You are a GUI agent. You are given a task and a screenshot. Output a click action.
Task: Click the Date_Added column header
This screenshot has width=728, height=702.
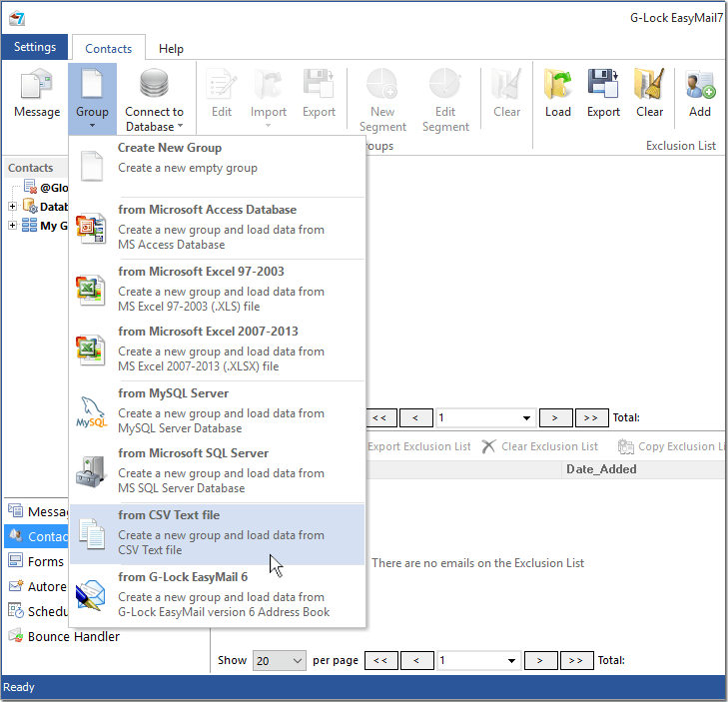point(601,469)
